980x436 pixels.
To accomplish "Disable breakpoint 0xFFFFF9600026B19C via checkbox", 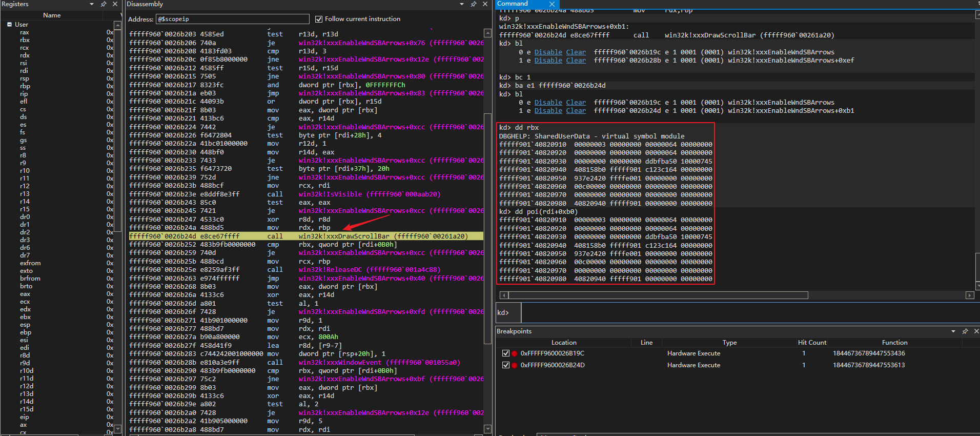I will [506, 353].
